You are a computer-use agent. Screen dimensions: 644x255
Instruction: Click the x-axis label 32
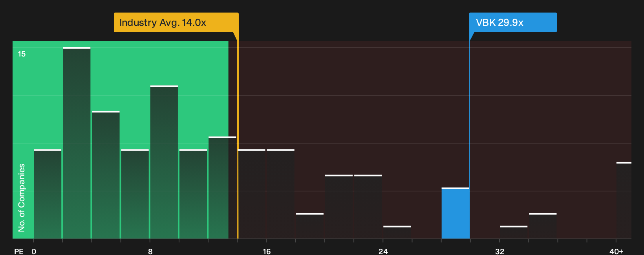click(499, 251)
